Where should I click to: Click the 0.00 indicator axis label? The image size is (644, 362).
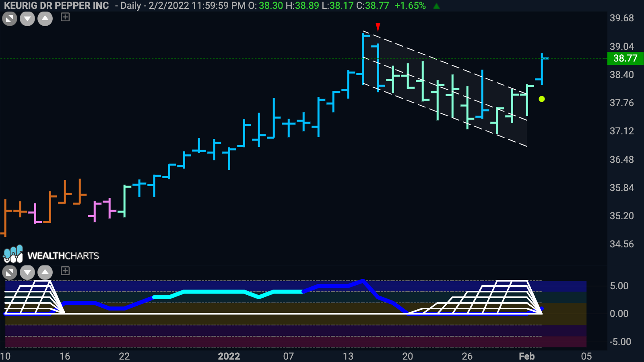click(x=619, y=313)
